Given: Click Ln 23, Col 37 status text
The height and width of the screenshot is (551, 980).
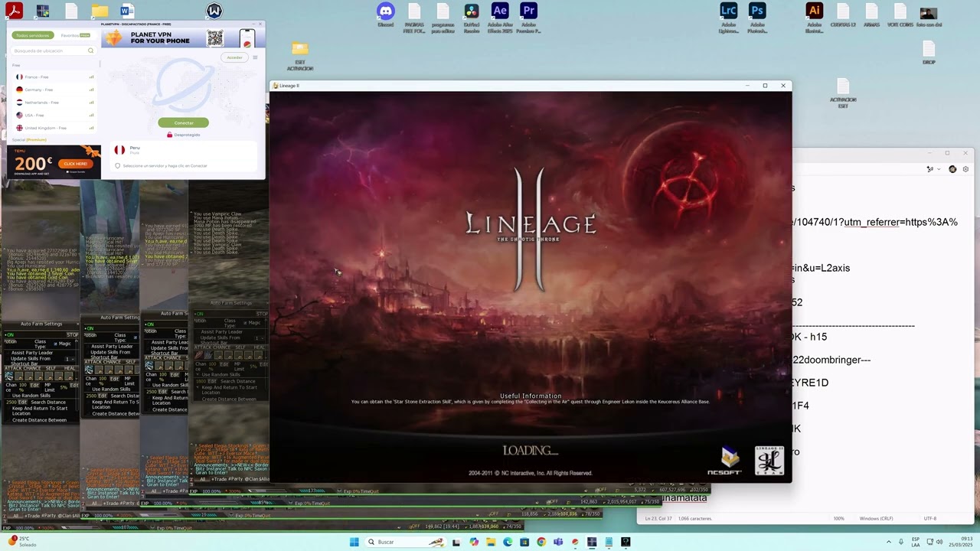Looking at the screenshot, I should [x=658, y=519].
